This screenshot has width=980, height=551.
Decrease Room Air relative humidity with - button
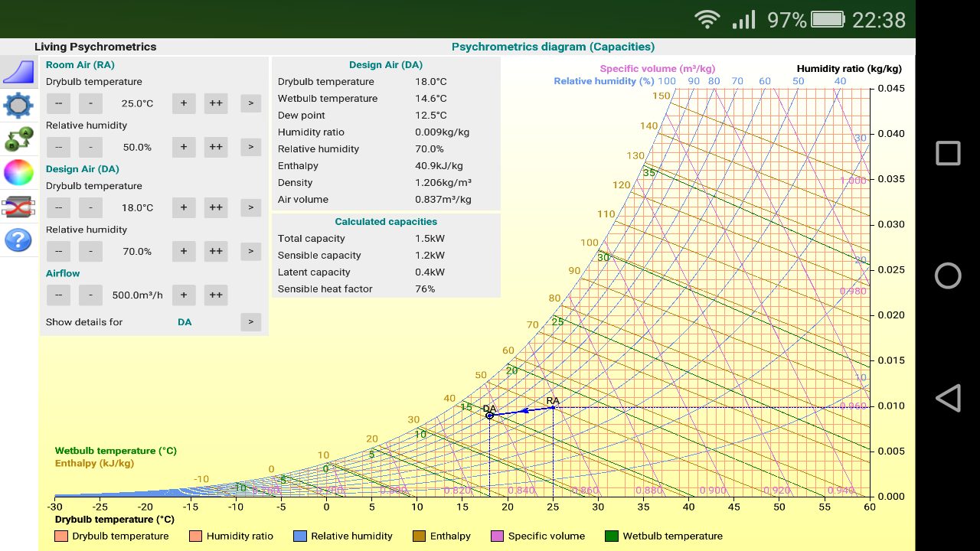(90, 147)
